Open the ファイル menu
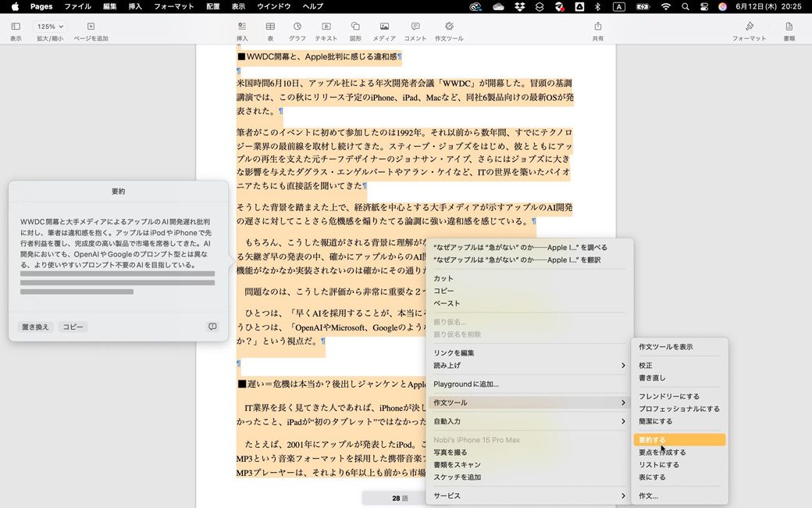This screenshot has width=812, height=508. 77,7
